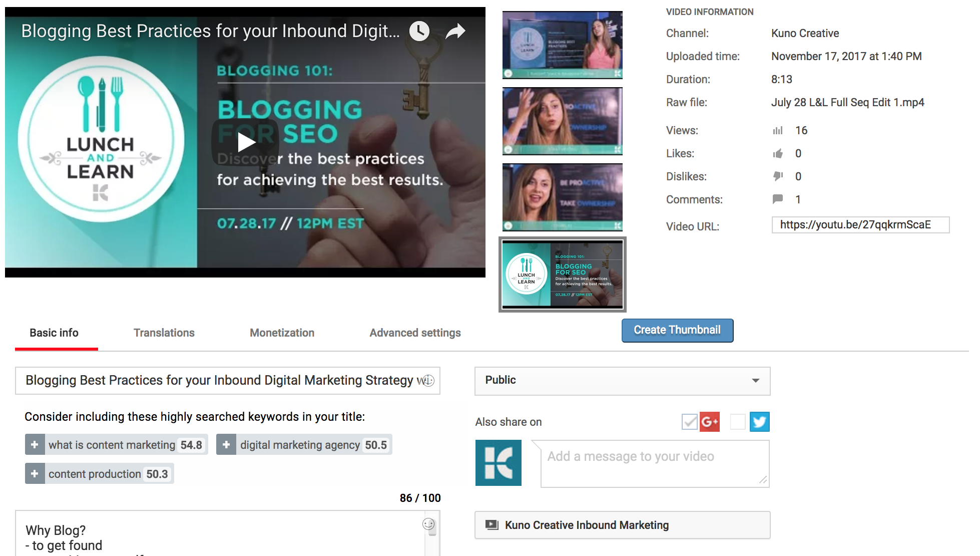Screen dimensions: 980x556
Task: Open the Public privacy dropdown
Action: (x=622, y=381)
